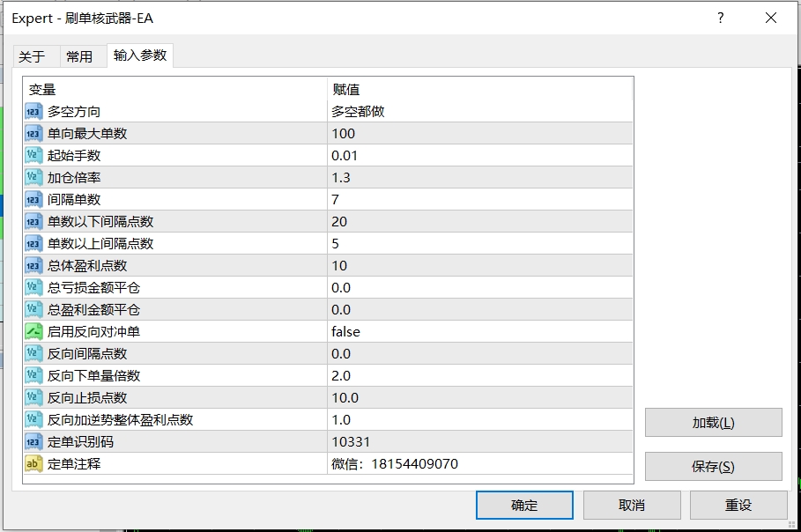Open the 常用 tab
Viewport: 801px width, 532px height.
[79, 56]
